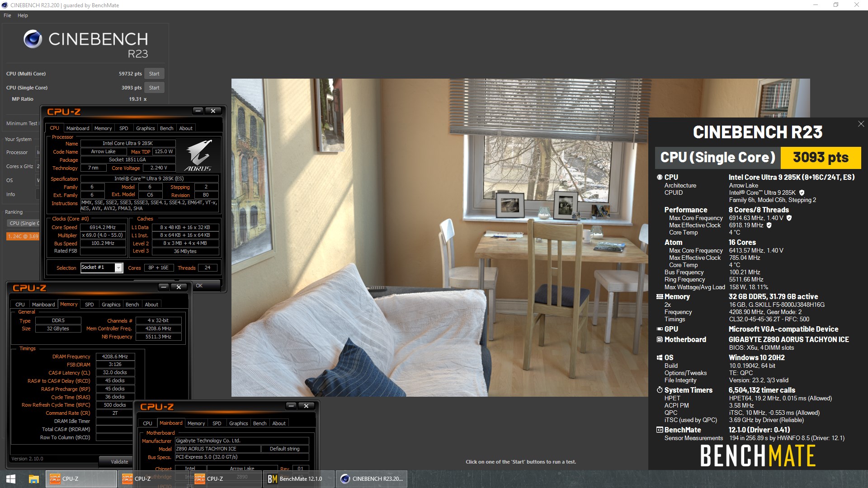The image size is (868, 488).
Task: Select SPD tab in CPU-Z Memory window
Action: point(90,305)
